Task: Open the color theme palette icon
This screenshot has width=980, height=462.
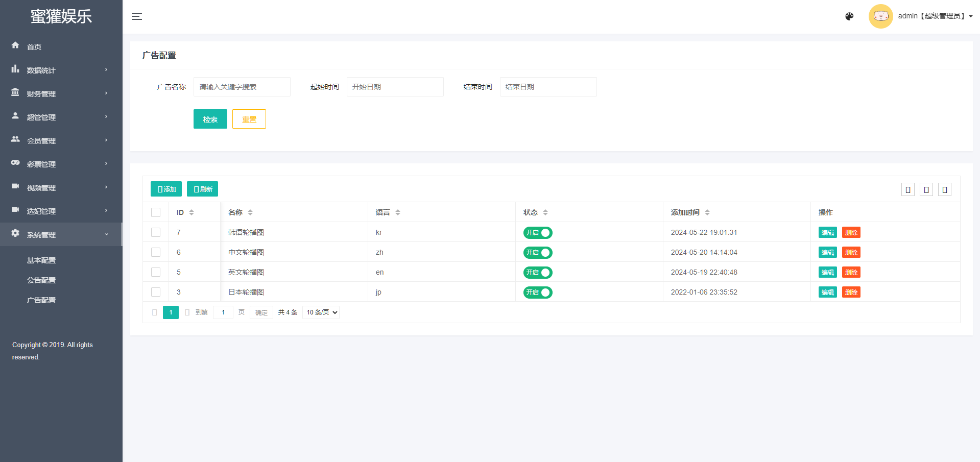Action: click(849, 16)
